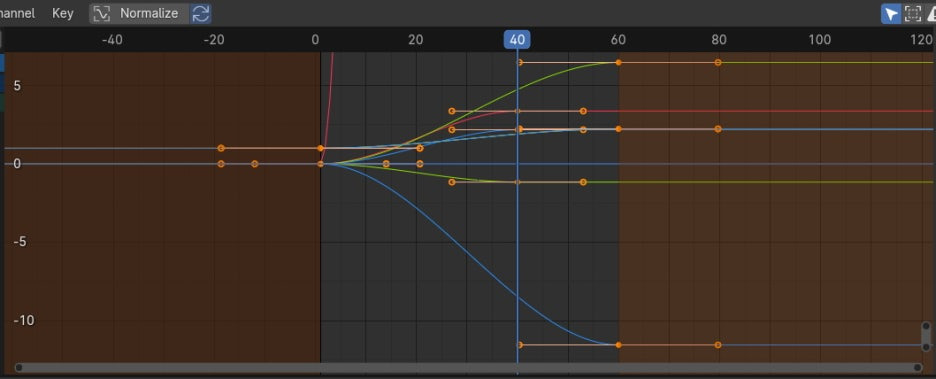
Task: Select lower green curve's right handle near frame 53
Action: pos(583,182)
